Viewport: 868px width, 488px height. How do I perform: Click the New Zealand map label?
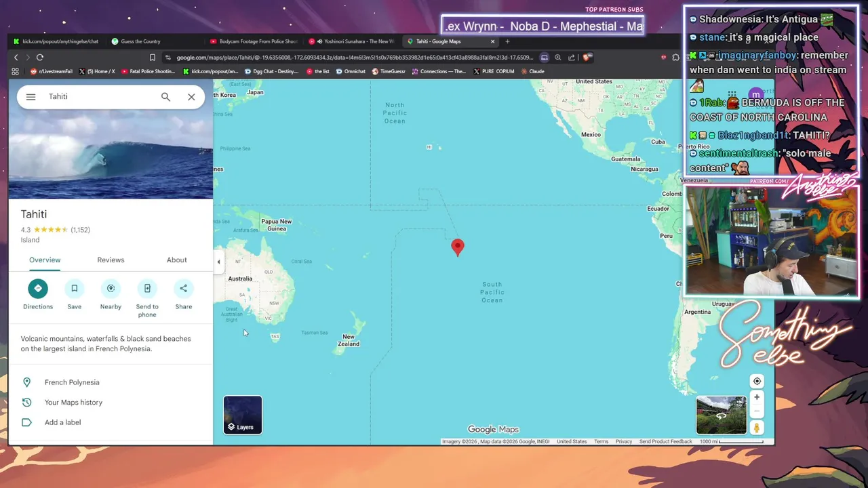tap(349, 340)
